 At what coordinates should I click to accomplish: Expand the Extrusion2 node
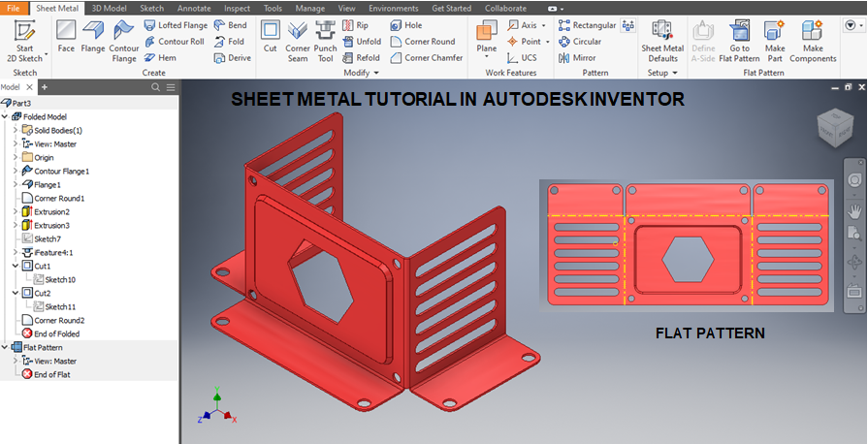[16, 211]
